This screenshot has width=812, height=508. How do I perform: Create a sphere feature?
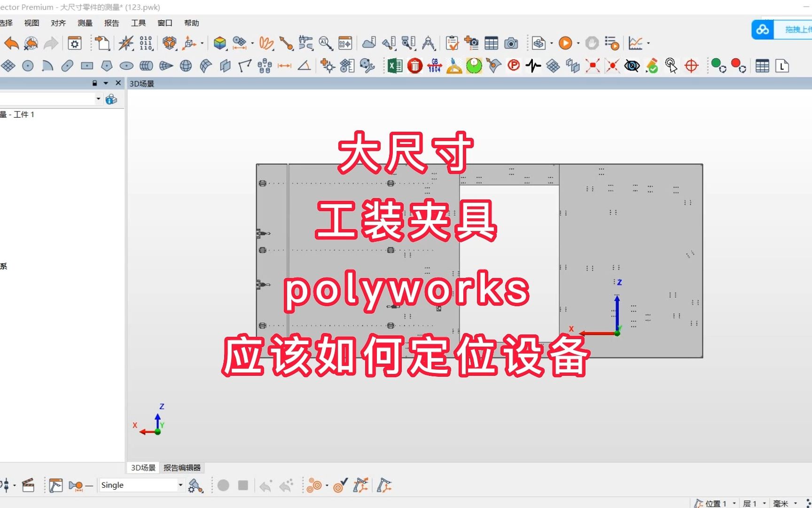pos(186,66)
